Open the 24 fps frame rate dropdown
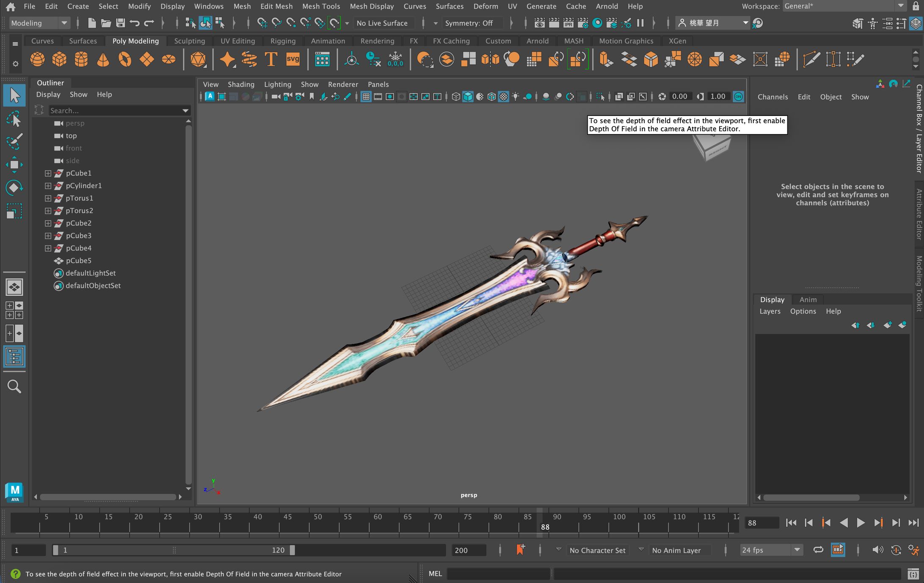Image resolution: width=924 pixels, height=583 pixels. point(771,550)
